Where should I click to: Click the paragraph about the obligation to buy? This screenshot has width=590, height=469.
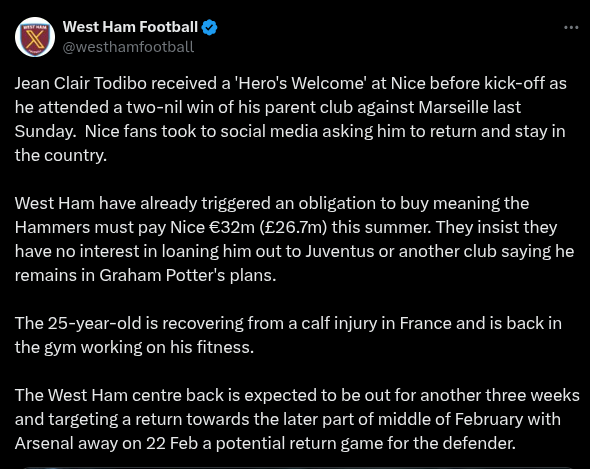coord(294,239)
